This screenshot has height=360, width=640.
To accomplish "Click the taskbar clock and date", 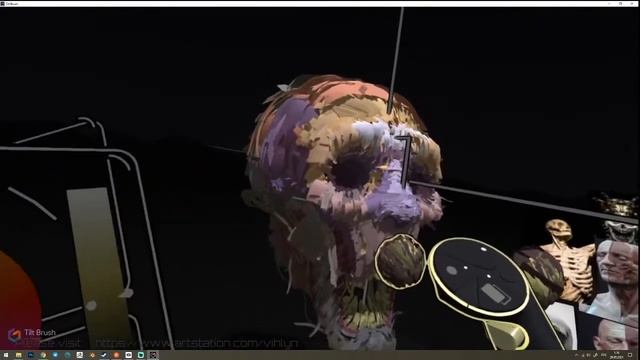I will click(x=616, y=355).
